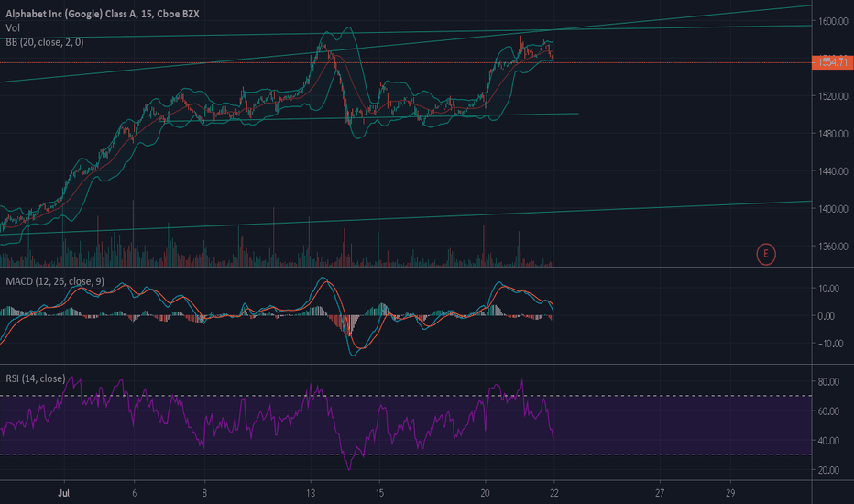854x504 pixels.
Task: Click the 1360.00 price axis label
Action: pos(833,247)
